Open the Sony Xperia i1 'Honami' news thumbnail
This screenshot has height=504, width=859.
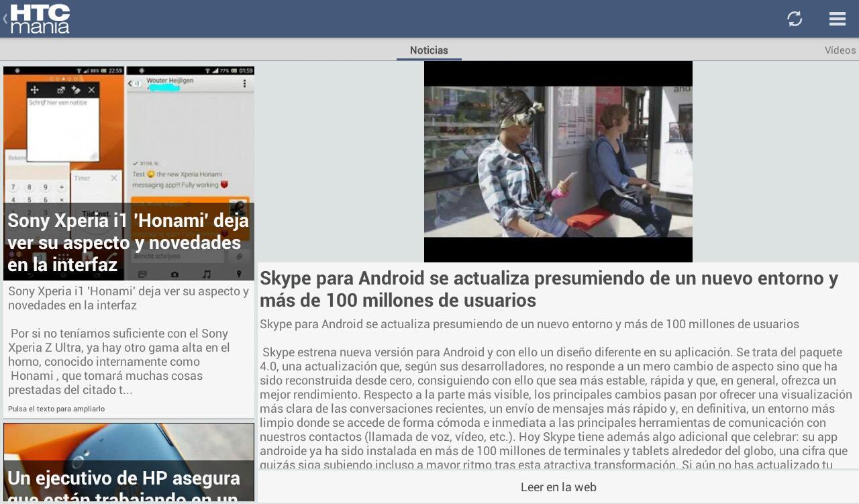[x=129, y=173]
